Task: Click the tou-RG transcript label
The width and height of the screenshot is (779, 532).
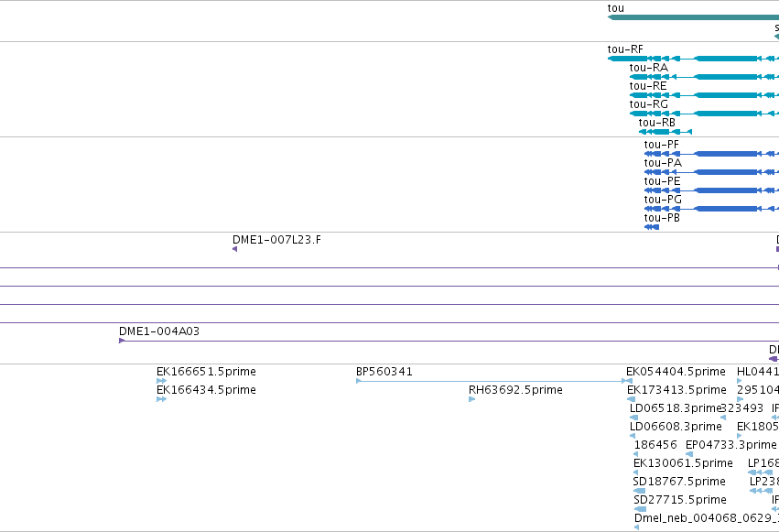Action: coord(648,104)
